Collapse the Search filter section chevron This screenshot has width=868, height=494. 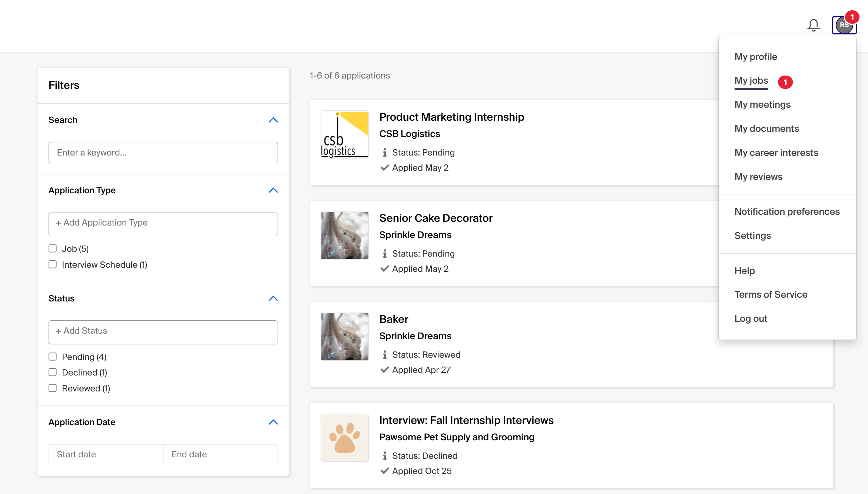point(273,120)
